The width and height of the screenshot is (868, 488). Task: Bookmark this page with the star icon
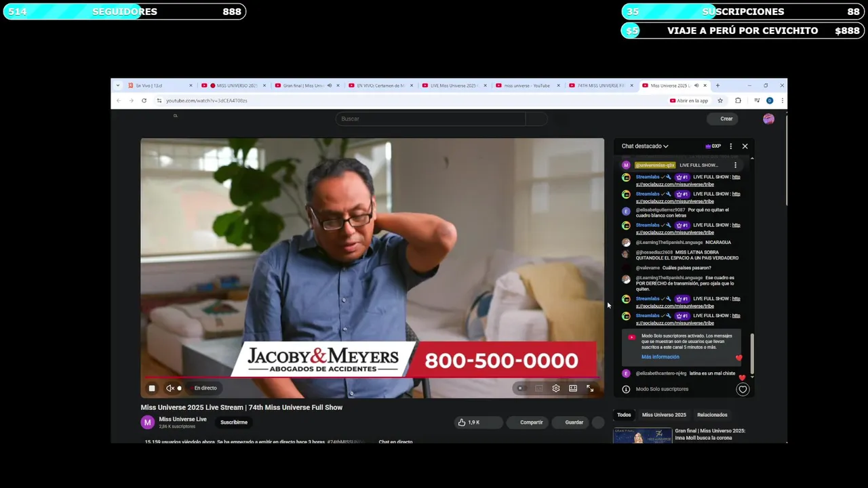point(720,100)
